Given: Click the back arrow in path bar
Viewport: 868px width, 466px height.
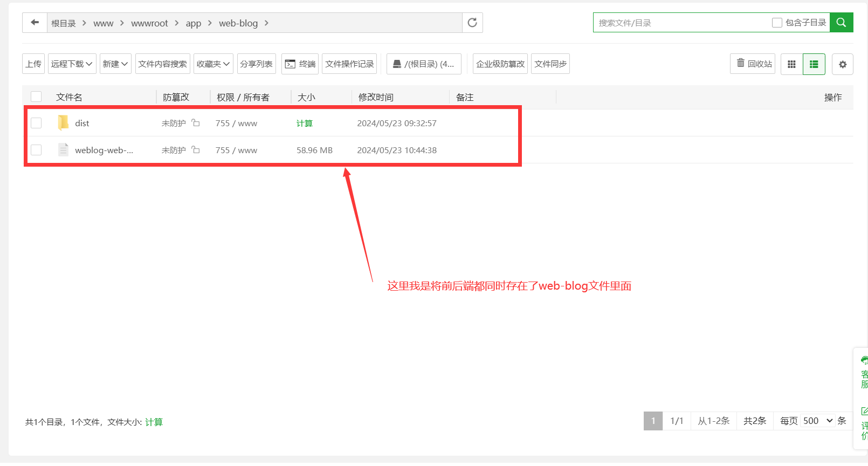Looking at the screenshot, I should click(x=35, y=23).
